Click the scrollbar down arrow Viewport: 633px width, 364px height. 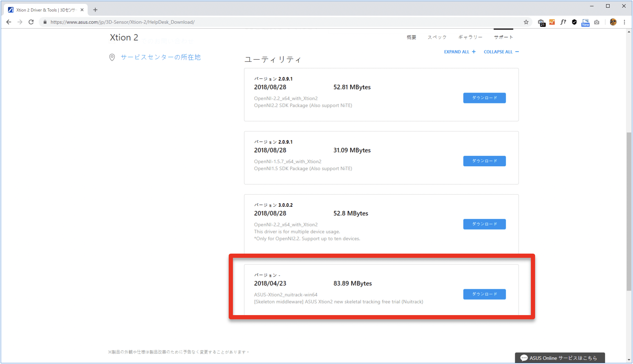(x=629, y=359)
